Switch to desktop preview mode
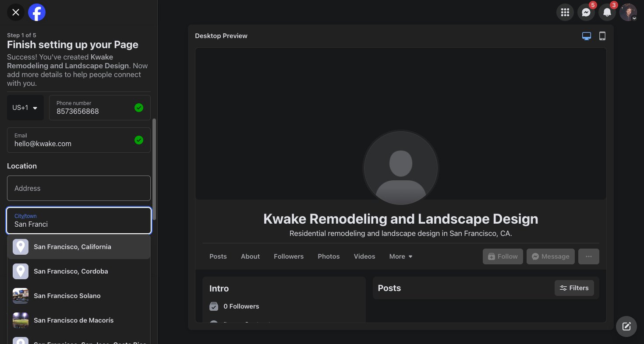The width and height of the screenshot is (644, 344). pos(587,36)
